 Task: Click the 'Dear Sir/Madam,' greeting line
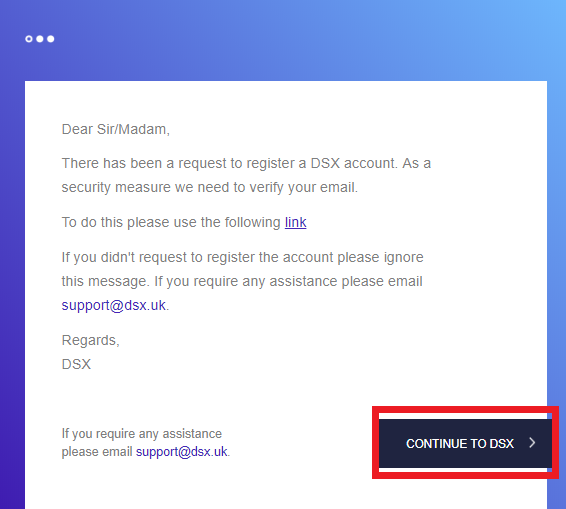click(116, 129)
